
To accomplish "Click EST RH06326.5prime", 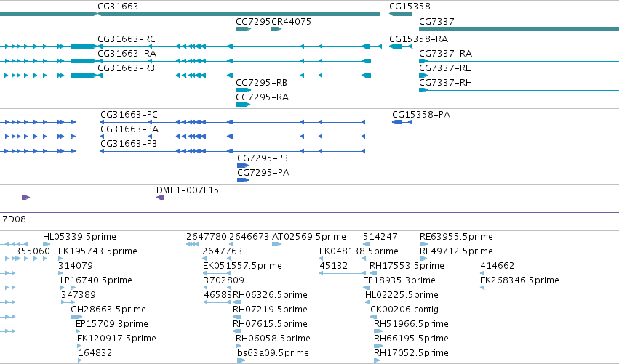I will coord(270,295).
